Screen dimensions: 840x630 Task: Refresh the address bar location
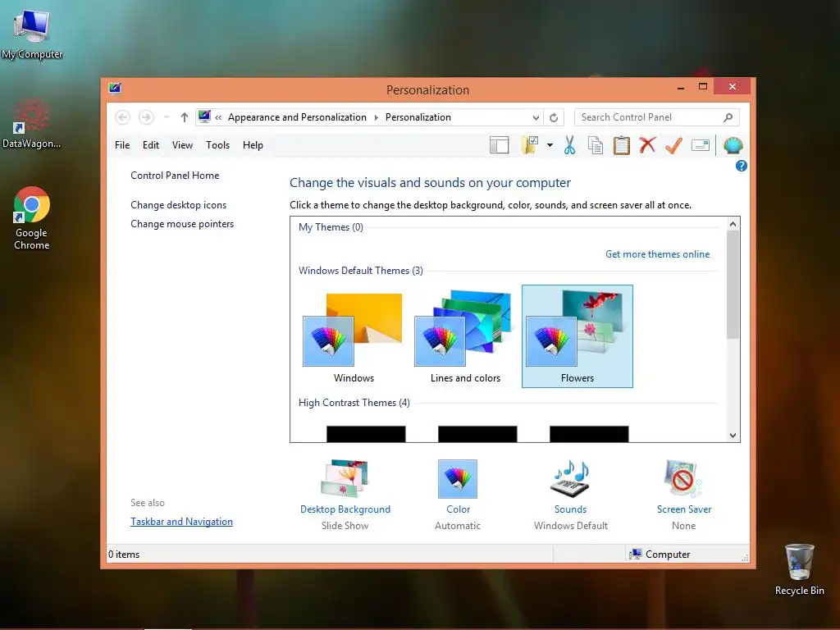point(554,117)
